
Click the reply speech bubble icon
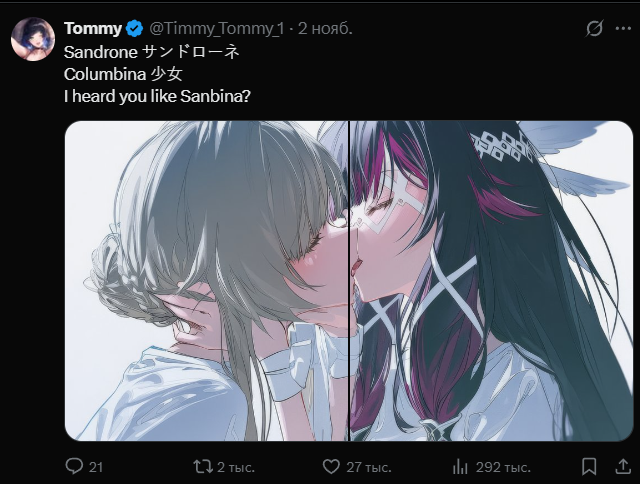click(73, 466)
